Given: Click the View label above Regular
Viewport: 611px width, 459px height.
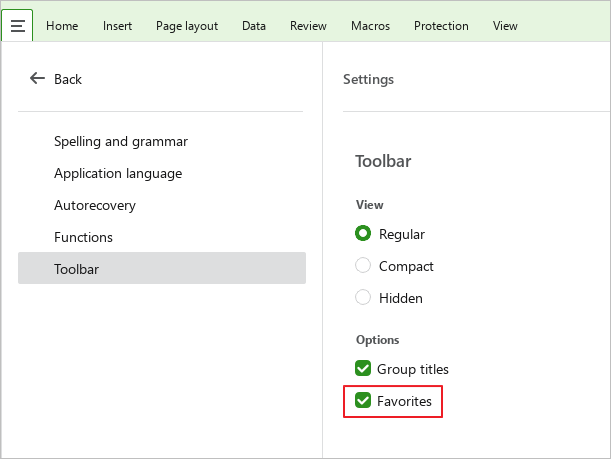Looking at the screenshot, I should [x=369, y=205].
